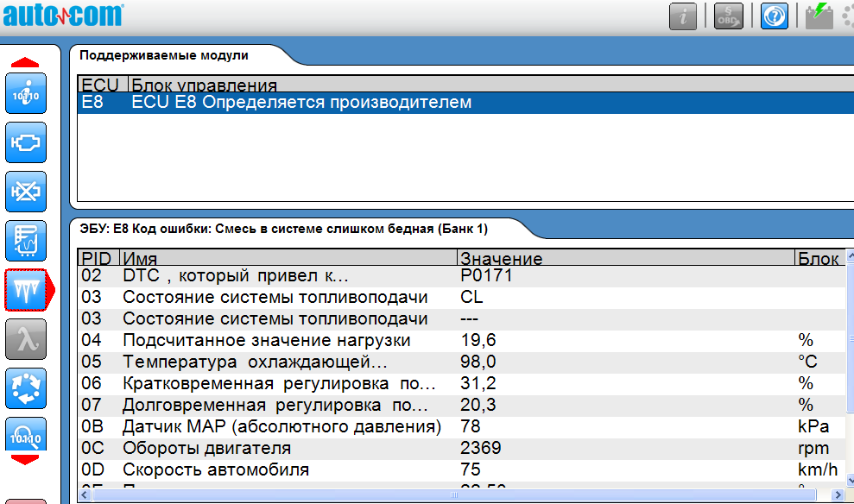The image size is (854, 504).
Task: Click the erase fault codes crossed-engine icon
Action: coord(26,192)
